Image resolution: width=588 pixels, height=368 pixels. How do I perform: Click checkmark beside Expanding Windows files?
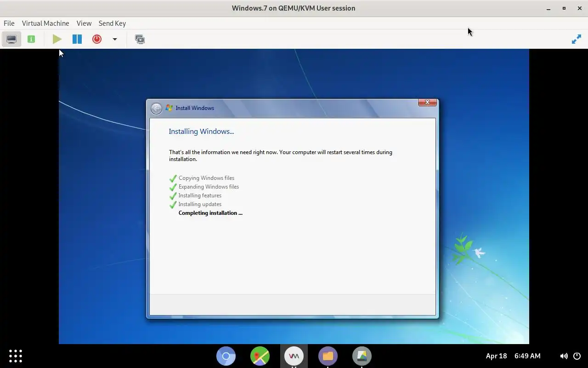click(x=173, y=187)
